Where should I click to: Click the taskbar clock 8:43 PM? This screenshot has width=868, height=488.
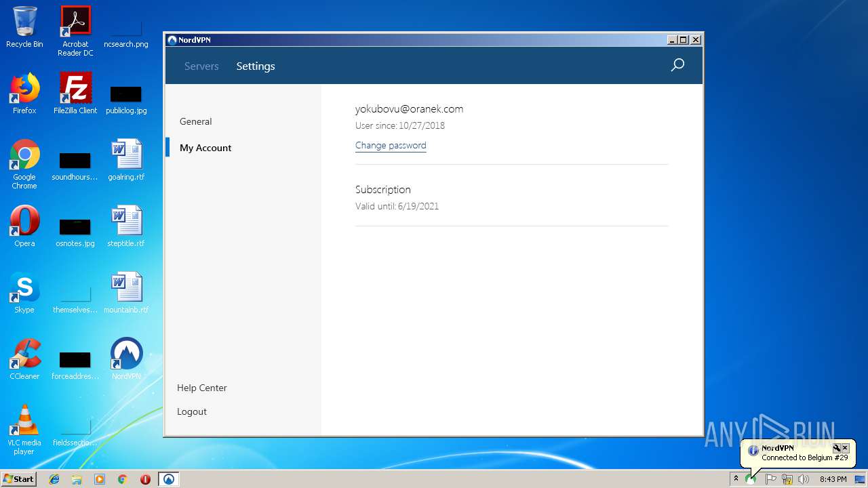tap(833, 479)
